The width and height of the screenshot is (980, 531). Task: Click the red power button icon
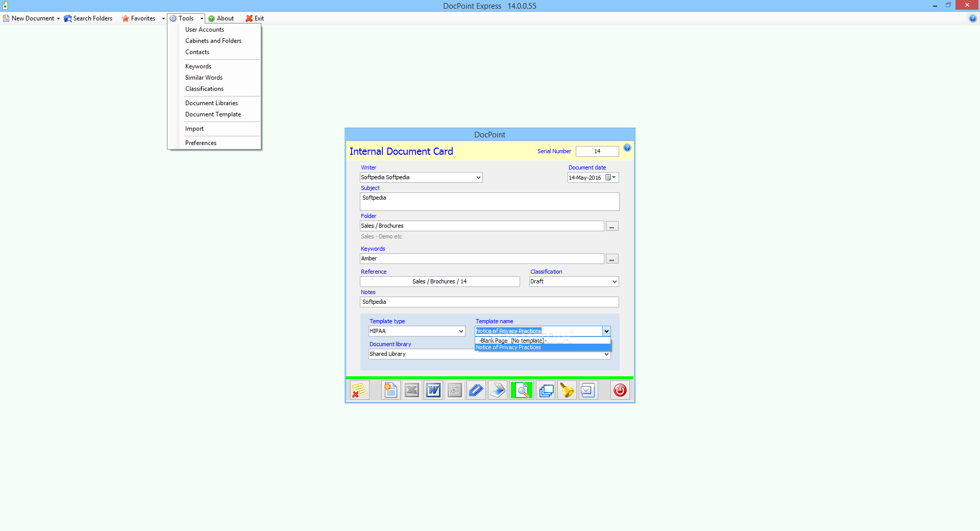(x=620, y=391)
